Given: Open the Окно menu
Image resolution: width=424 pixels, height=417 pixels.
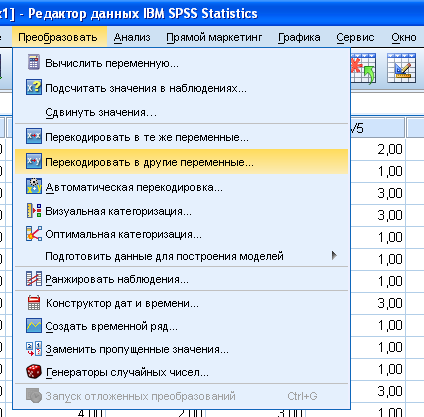Looking at the screenshot, I should click(x=404, y=37).
